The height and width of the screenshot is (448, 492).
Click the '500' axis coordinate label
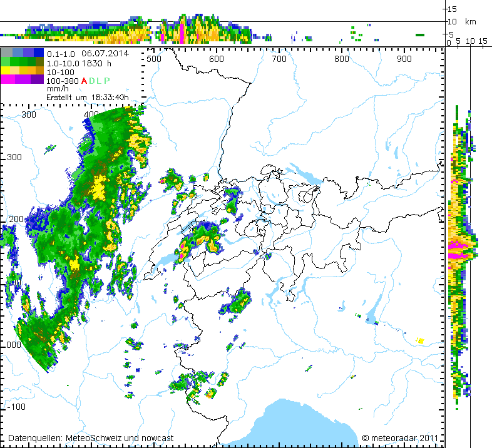click(x=154, y=59)
